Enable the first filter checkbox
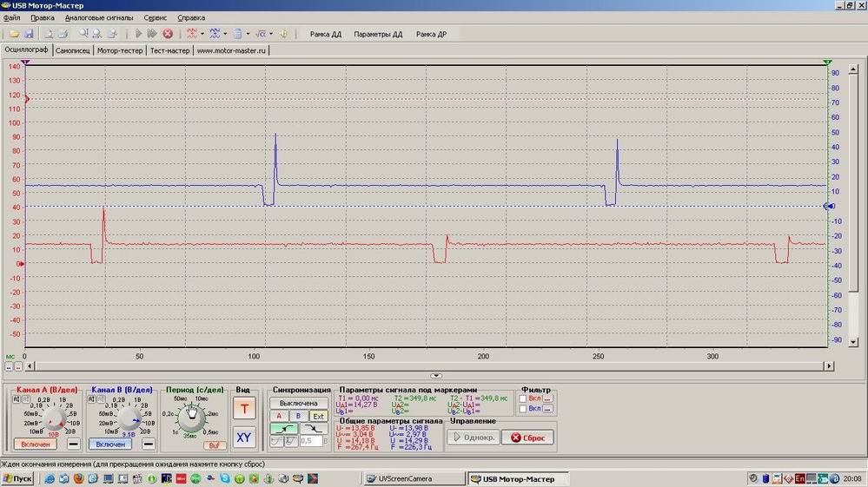This screenshot has height=487, width=868. pos(524,398)
